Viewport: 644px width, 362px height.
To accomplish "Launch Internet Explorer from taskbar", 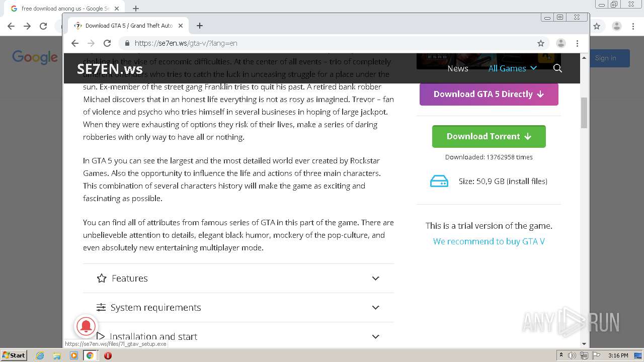I will [40, 355].
